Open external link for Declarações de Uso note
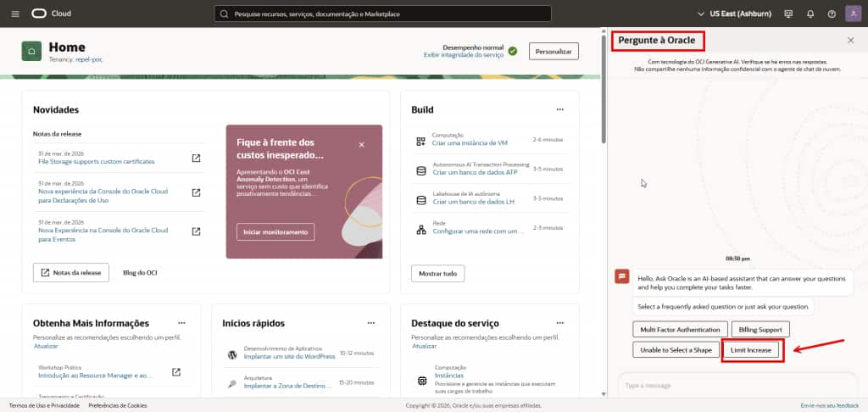The image size is (868, 412). coord(196,192)
